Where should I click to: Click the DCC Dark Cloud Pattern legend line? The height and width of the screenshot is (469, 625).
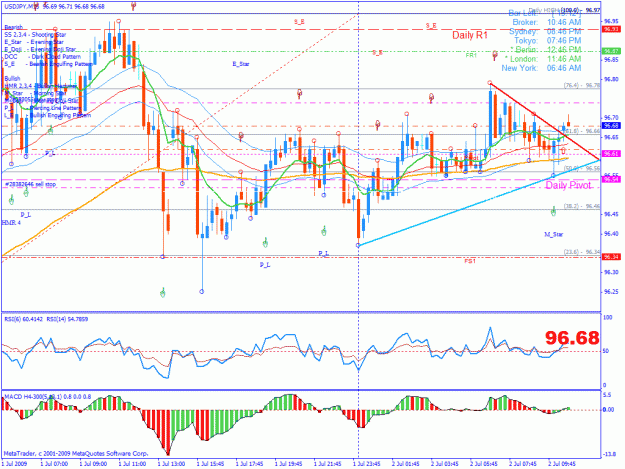click(x=43, y=57)
